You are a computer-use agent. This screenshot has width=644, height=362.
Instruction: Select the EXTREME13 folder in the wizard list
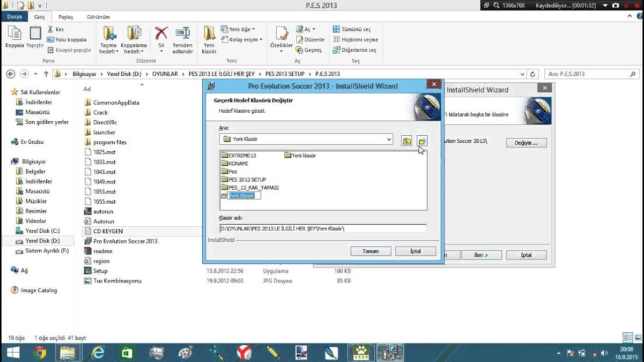tap(238, 155)
